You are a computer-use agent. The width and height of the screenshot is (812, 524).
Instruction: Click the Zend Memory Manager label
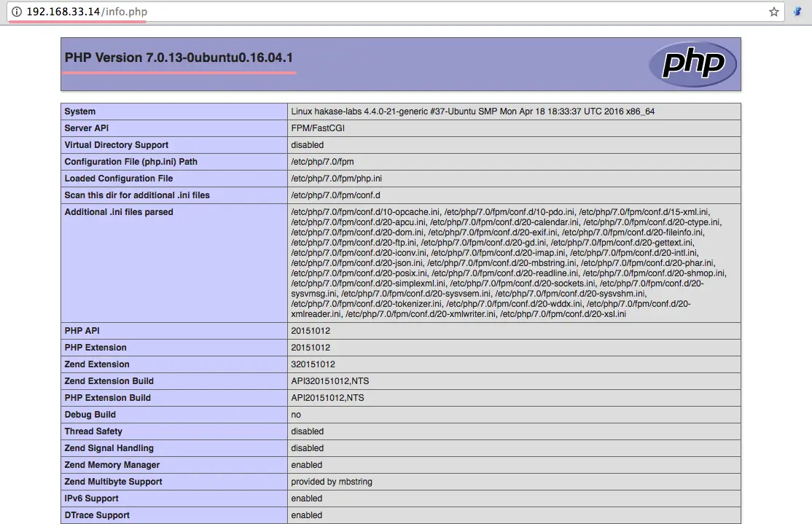click(x=112, y=465)
